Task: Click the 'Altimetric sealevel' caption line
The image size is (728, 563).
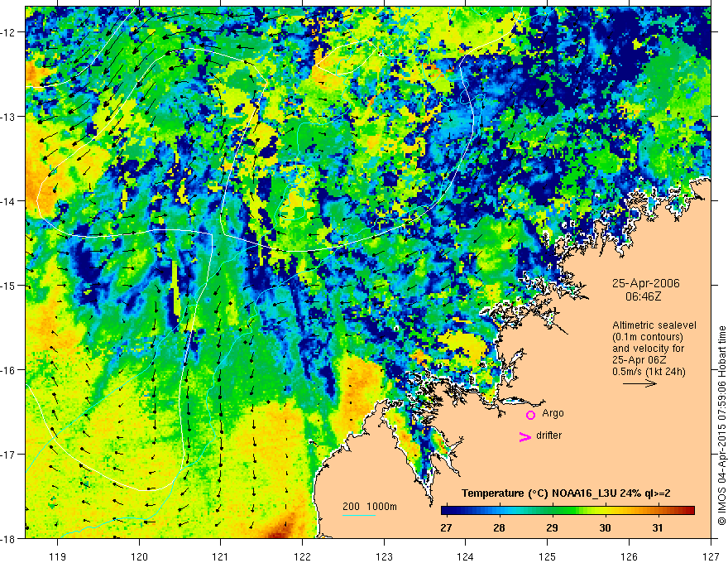Action: point(654,325)
